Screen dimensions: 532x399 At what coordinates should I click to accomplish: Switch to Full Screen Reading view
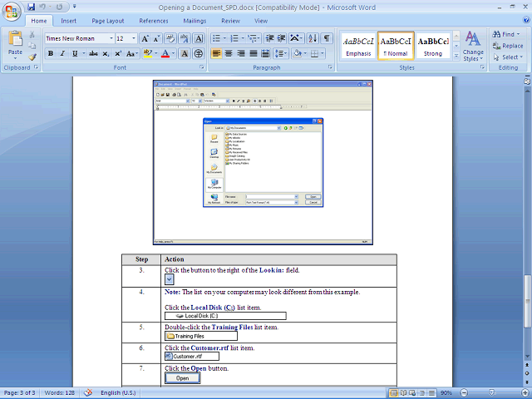tap(403, 393)
